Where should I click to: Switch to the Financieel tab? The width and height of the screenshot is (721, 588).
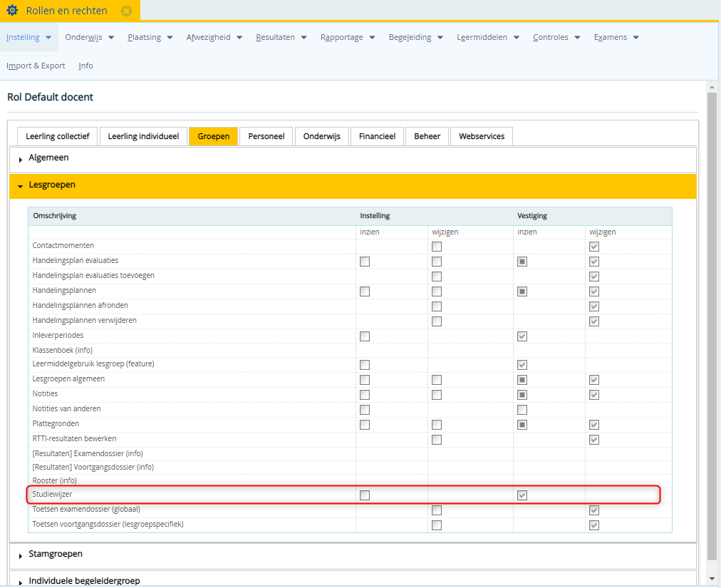point(377,136)
